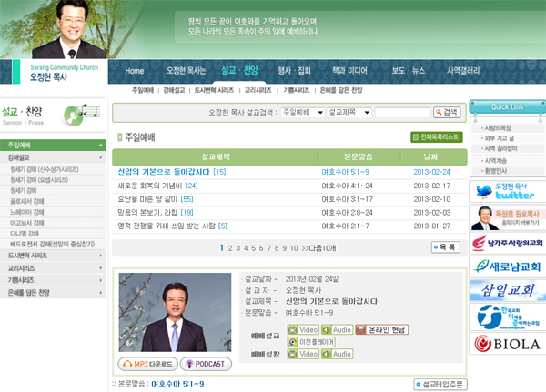Click the BIOLA banner logo
This screenshot has height=392, width=546.
(x=507, y=344)
